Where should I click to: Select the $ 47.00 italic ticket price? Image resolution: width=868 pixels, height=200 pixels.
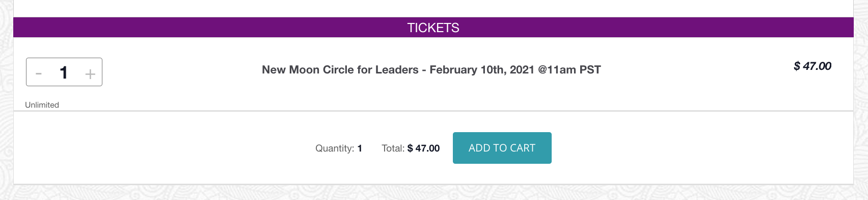(812, 66)
